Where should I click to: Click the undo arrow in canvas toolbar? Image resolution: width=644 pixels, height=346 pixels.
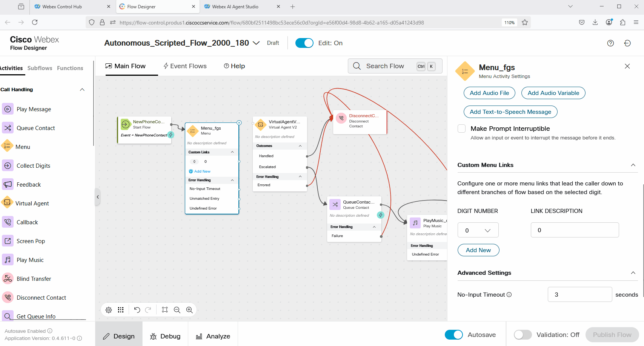[137, 310]
